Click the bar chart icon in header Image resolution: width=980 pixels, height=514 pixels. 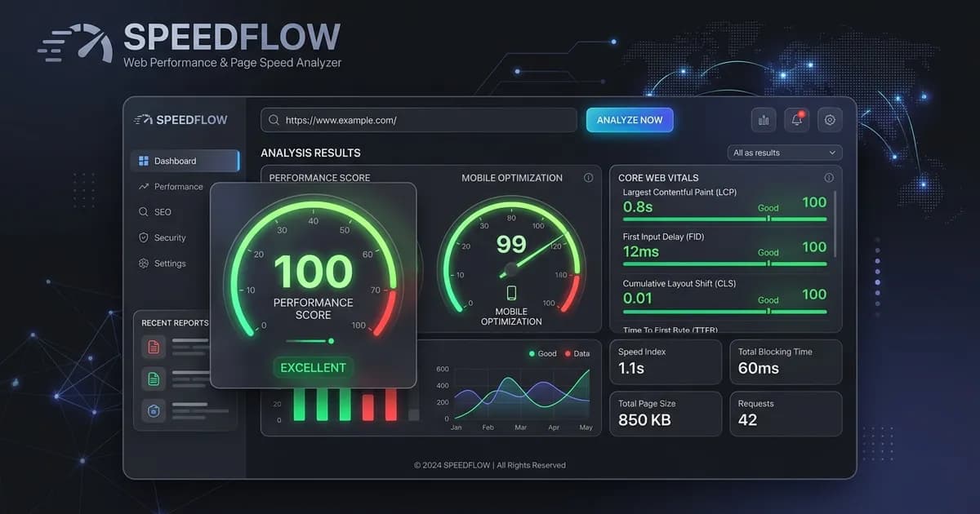coord(764,120)
